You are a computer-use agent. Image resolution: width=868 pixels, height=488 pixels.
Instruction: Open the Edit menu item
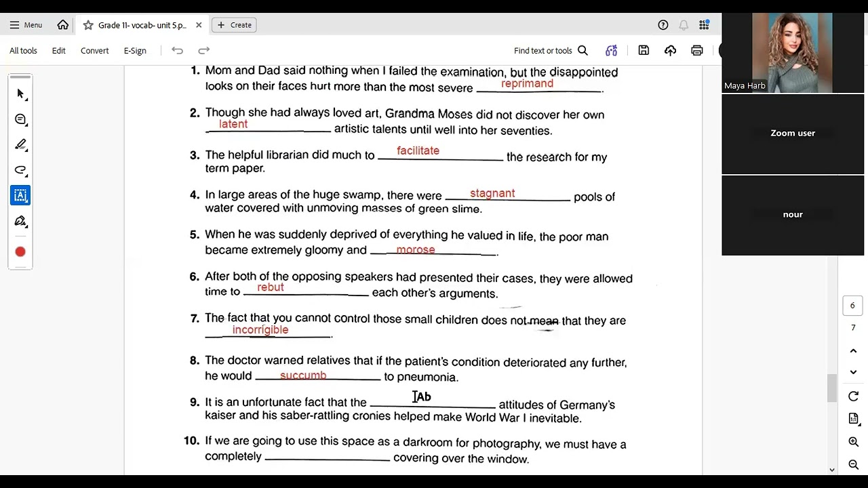59,51
